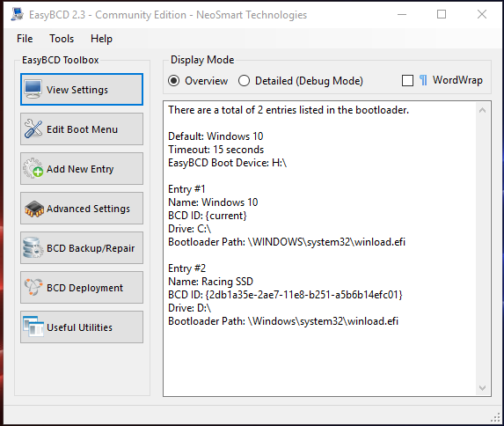The image size is (504, 426).
Task: Click the windows icon for Useful Utilities
Action: pos(33,327)
